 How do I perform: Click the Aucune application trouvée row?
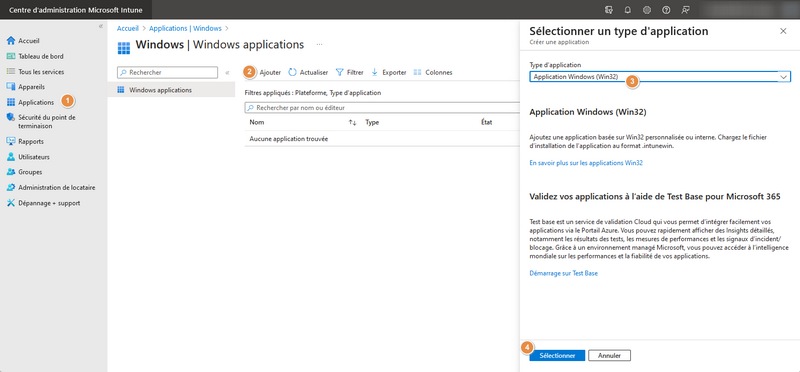click(x=382, y=139)
